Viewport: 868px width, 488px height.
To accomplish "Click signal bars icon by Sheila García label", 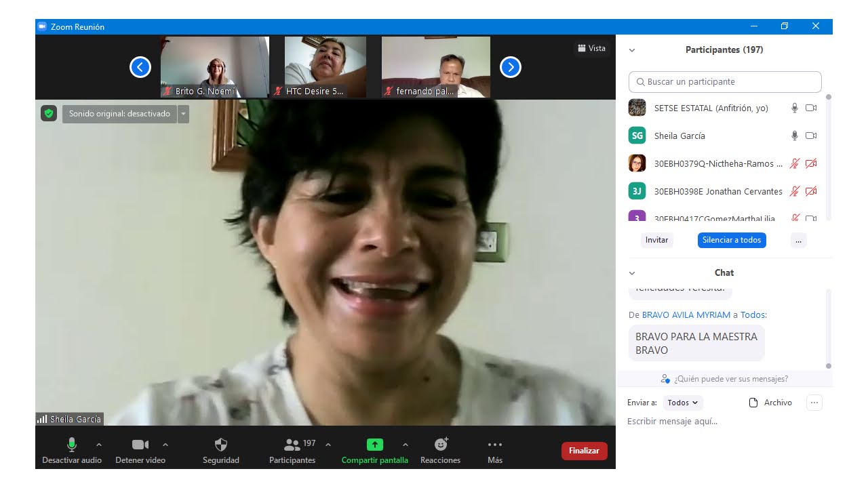I will click(x=42, y=420).
